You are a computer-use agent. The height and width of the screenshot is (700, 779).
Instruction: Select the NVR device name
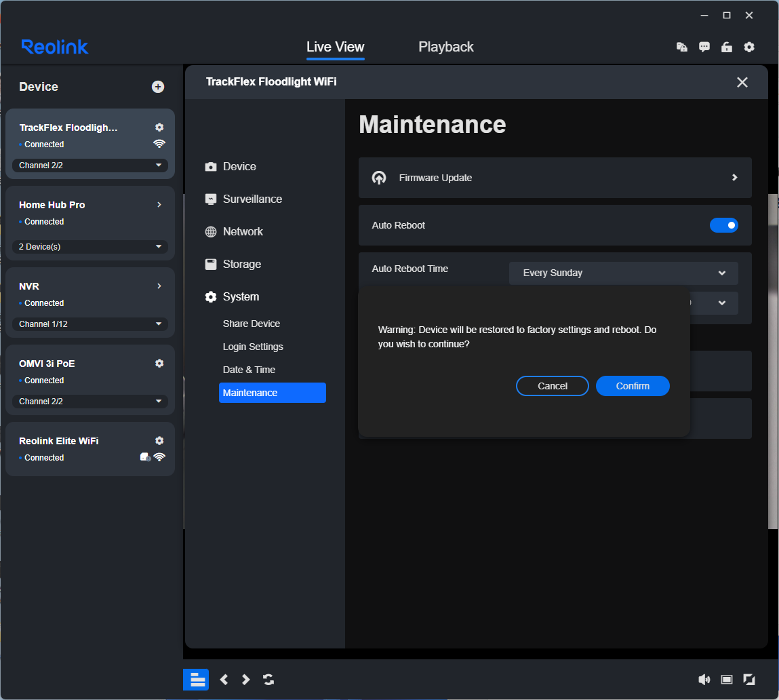tap(29, 286)
